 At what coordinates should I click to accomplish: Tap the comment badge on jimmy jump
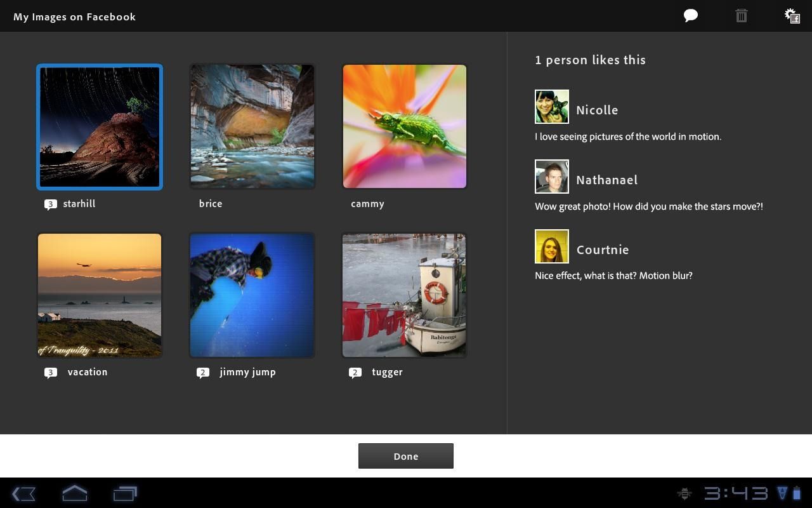(203, 373)
